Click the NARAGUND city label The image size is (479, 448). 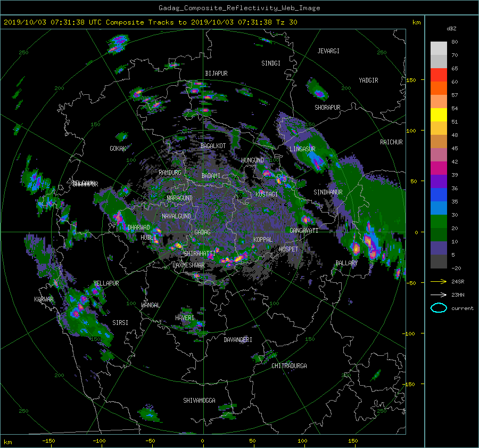pos(180,198)
